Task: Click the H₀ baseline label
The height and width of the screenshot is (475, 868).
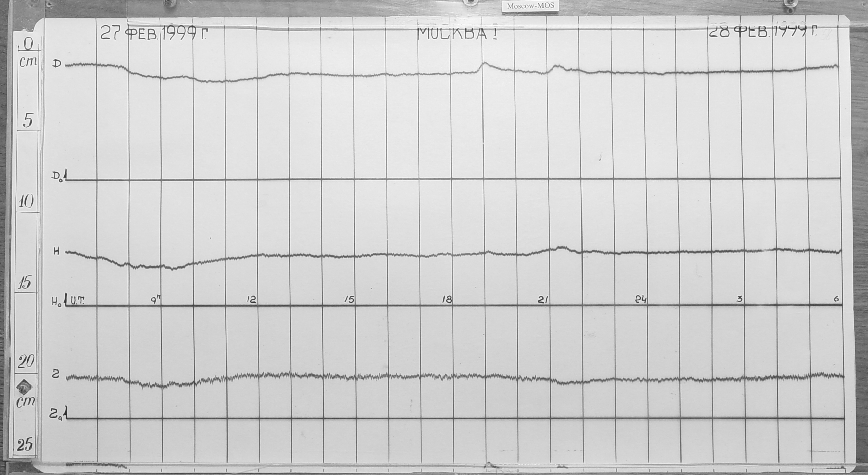Action: point(56,303)
